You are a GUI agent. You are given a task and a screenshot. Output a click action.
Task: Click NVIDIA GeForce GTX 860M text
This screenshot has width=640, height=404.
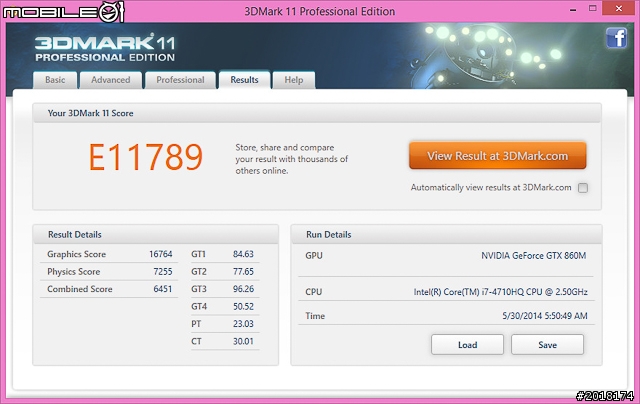[533, 256]
